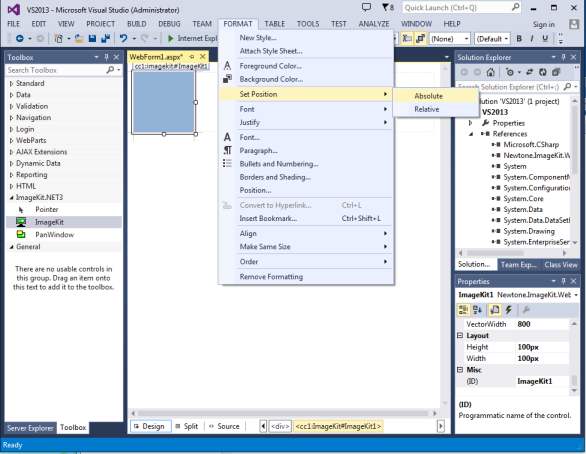Switch to Class View tab
This screenshot has width=586, height=454.
click(561, 265)
